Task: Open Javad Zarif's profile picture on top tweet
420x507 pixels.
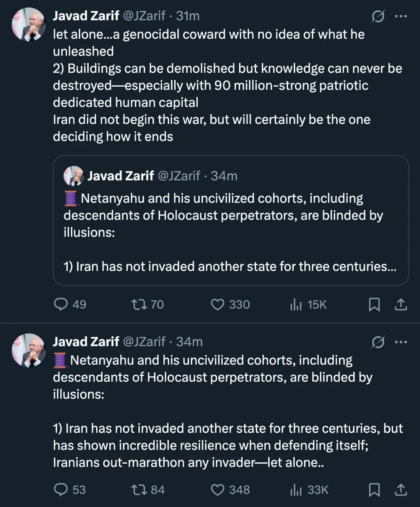Action: 29,24
